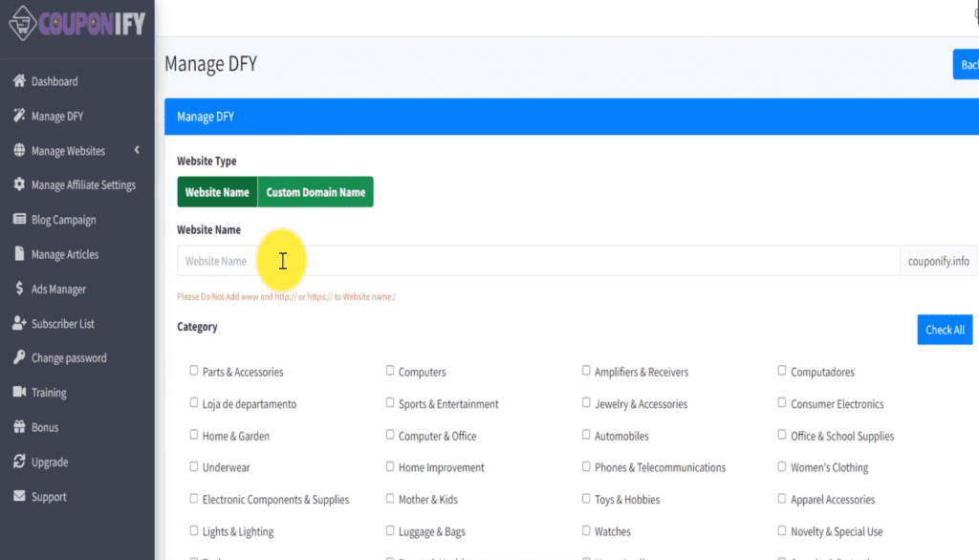Switch to Custom Domain Name option

[315, 192]
